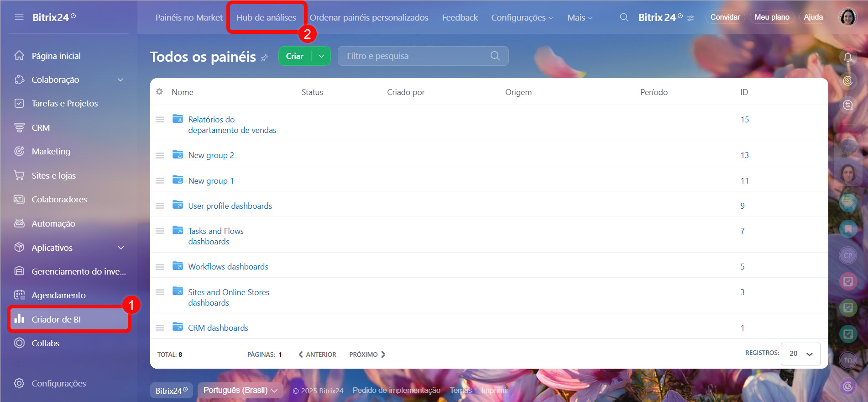Open the Marketing target icon
The width and height of the screenshot is (868, 402).
click(19, 151)
